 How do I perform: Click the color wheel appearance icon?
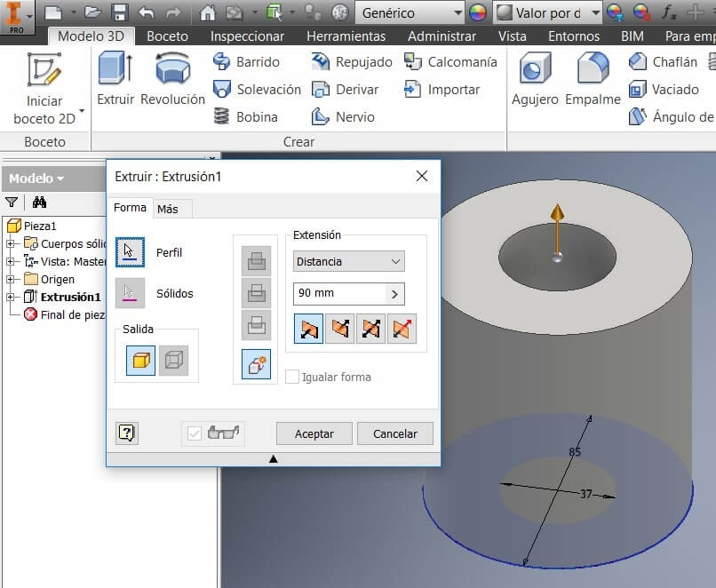[478, 12]
